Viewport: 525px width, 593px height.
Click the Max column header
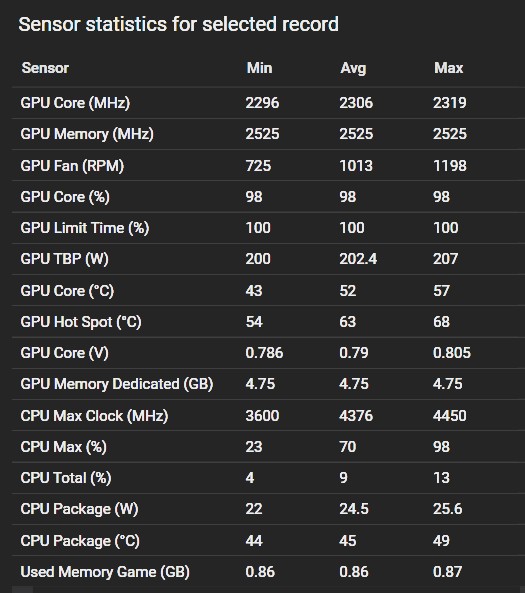pos(448,68)
